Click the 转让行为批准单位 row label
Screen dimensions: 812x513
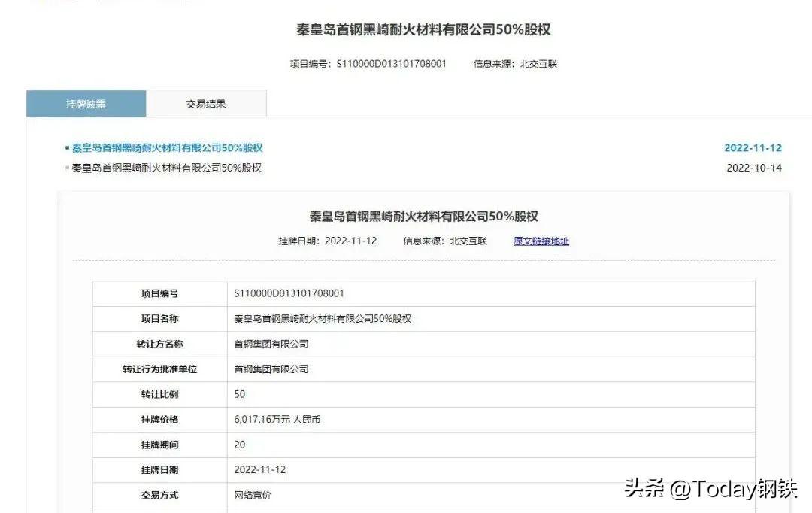click(x=159, y=369)
